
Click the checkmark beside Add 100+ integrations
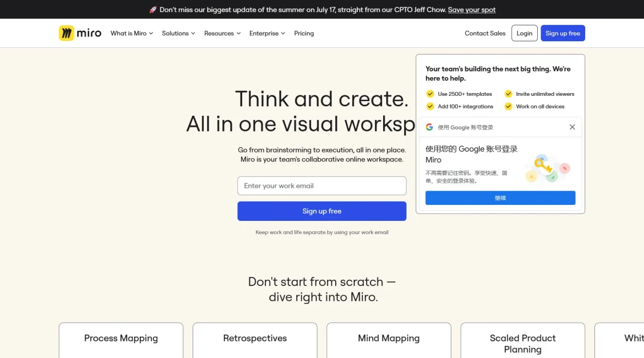click(430, 106)
